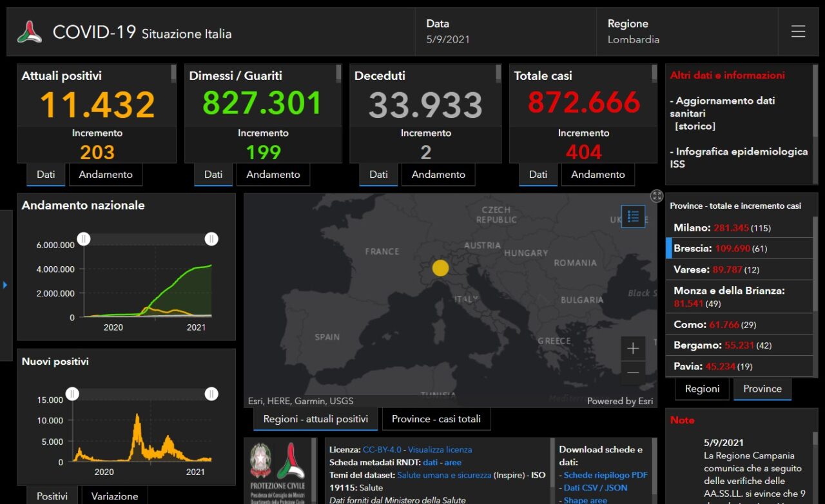
Task: Click the yellow Lombardia circle on the map
Action: 440,268
